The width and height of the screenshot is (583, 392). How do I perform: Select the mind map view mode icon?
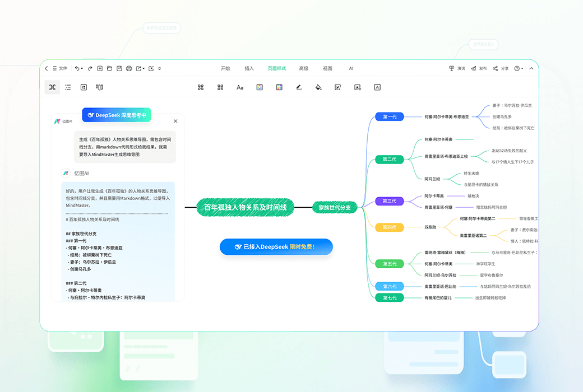click(x=53, y=87)
